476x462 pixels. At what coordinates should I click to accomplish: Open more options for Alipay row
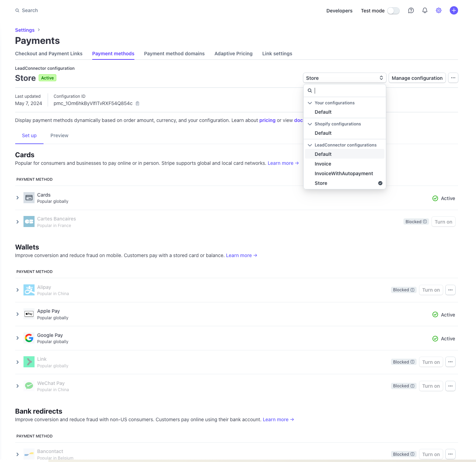point(450,290)
